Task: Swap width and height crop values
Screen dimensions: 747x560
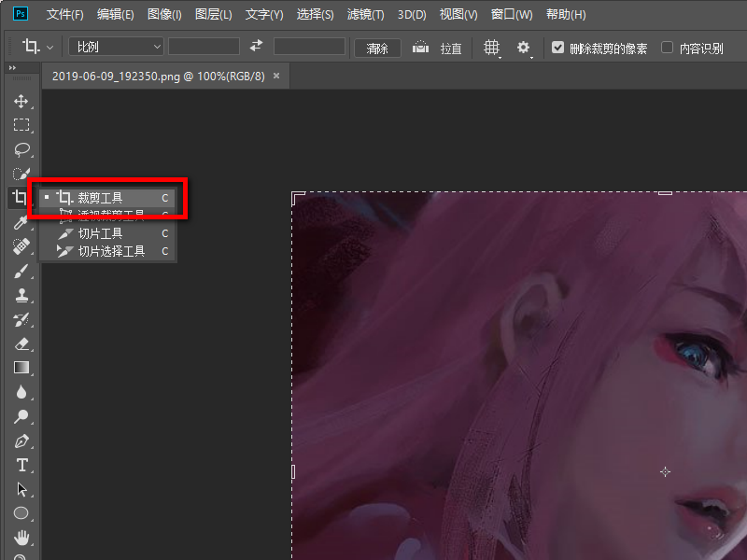Action: tap(256, 46)
